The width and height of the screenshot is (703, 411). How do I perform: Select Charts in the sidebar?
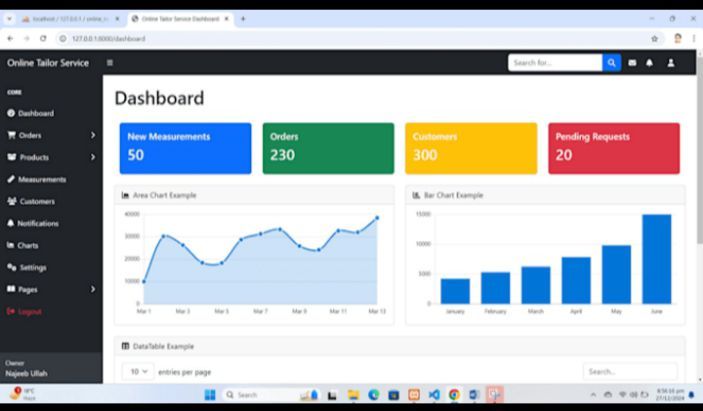28,245
